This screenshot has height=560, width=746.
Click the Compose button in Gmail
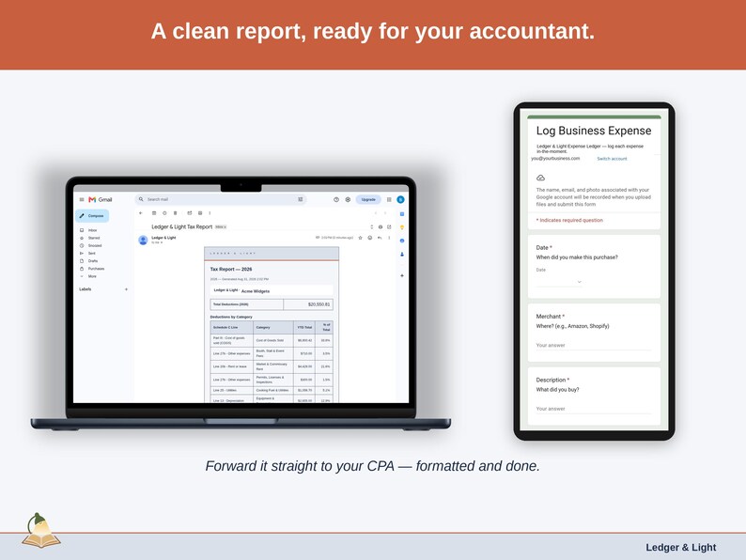[92, 215]
